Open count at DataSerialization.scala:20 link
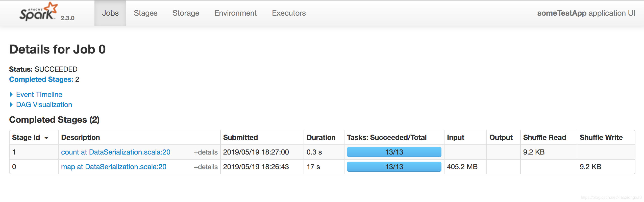Viewport: 644px width, 202px height. click(116, 152)
